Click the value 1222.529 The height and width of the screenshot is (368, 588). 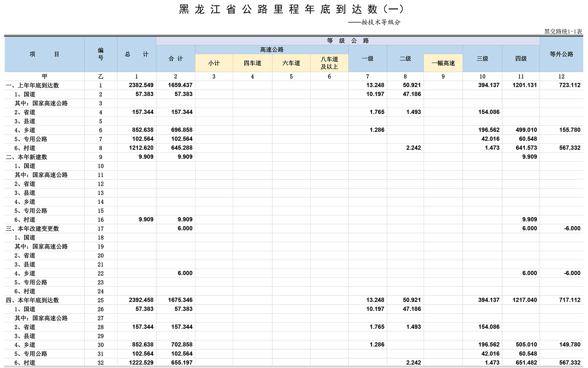(x=141, y=363)
